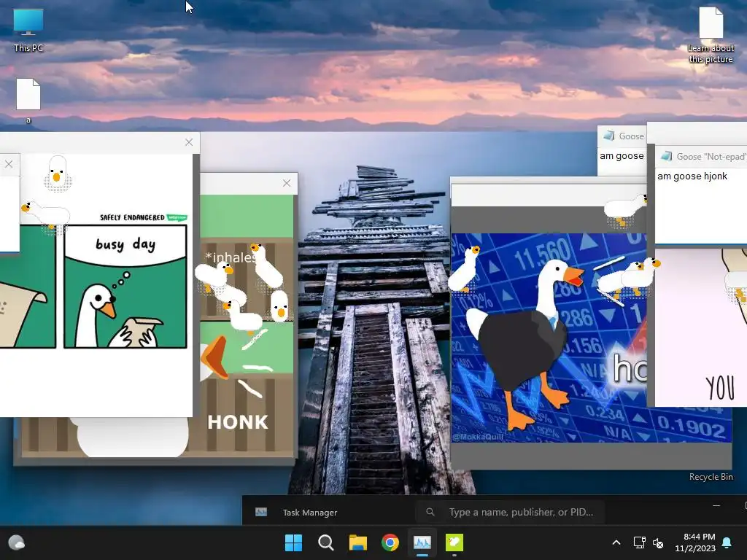The height and width of the screenshot is (560, 747).
Task: Click the SAFELY ENDANGERED credit in the comic
Action: click(144, 217)
